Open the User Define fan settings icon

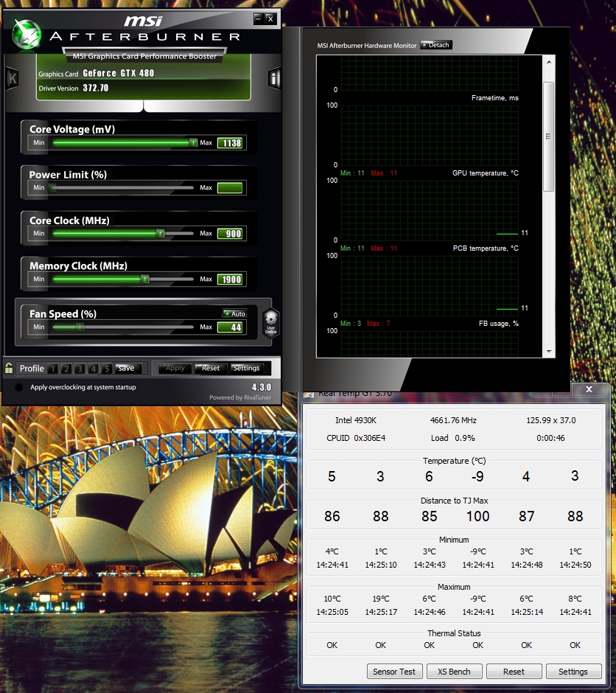(x=270, y=323)
